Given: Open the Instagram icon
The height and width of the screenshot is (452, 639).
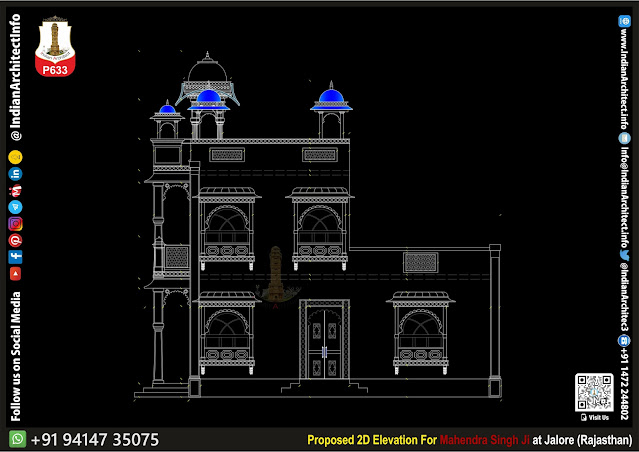Looking at the screenshot, I should pyautogui.click(x=16, y=224).
